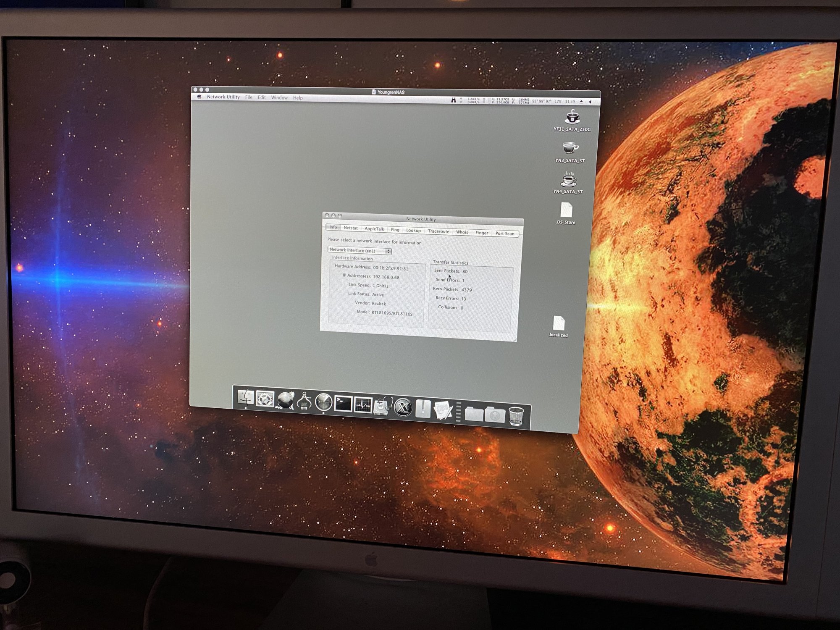Viewport: 840px width, 630px height.
Task: Open the plain folder stack in Dock
Action: tap(474, 413)
